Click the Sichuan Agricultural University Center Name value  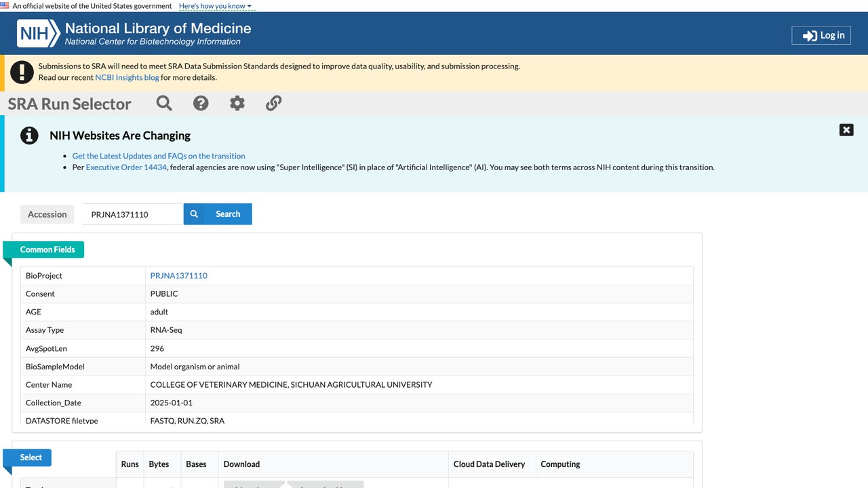[291, 385]
